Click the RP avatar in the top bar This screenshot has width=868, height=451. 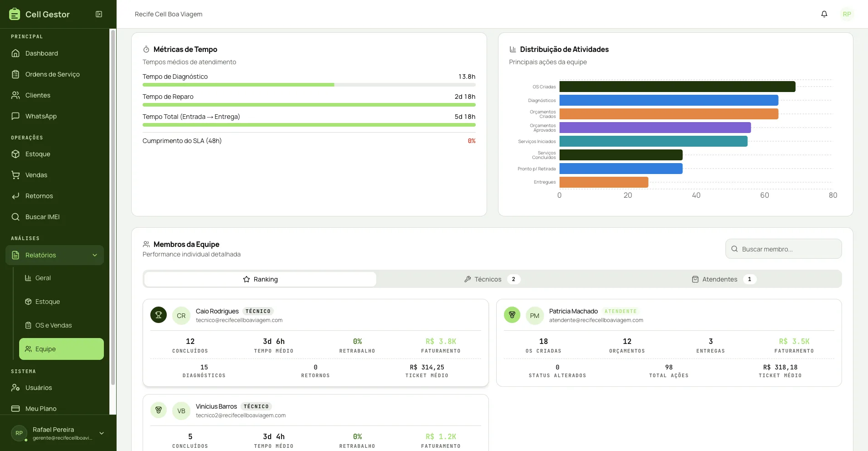(847, 14)
